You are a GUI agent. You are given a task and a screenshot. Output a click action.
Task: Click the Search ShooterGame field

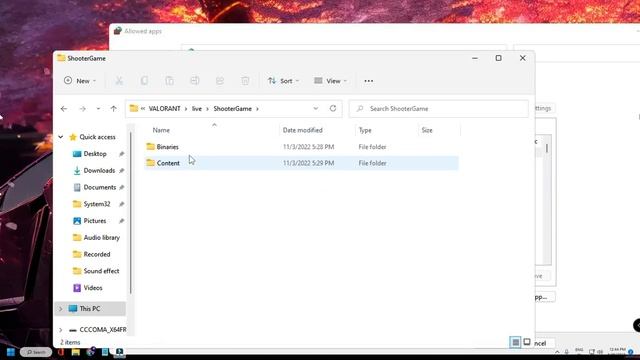pyautogui.click(x=439, y=109)
